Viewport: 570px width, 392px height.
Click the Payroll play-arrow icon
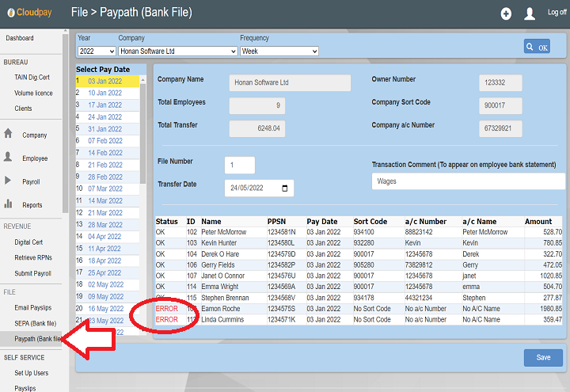(9, 181)
